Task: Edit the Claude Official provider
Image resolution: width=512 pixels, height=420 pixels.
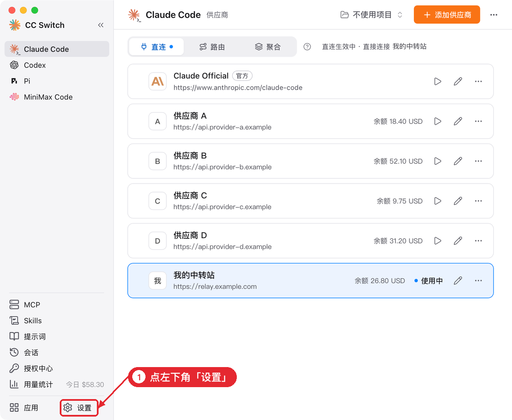Action: (x=458, y=81)
